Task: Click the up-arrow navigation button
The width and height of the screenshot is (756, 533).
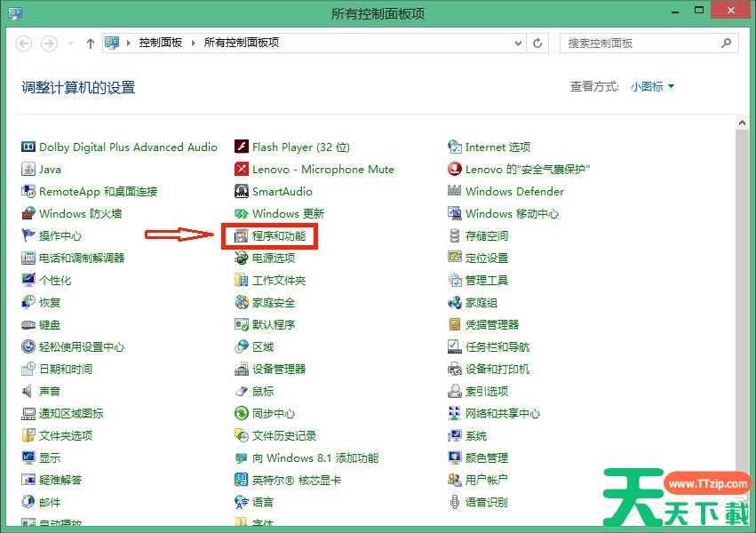Action: [90, 43]
